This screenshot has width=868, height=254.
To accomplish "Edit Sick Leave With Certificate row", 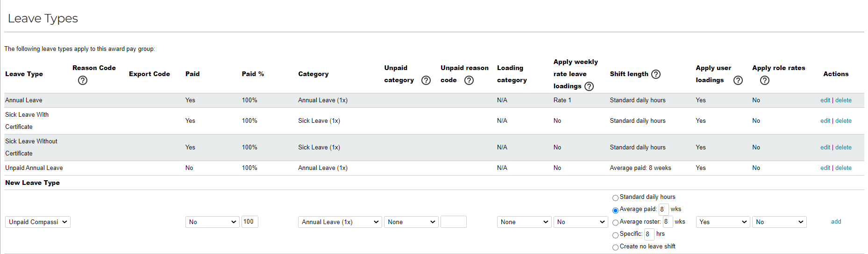I will 825,121.
